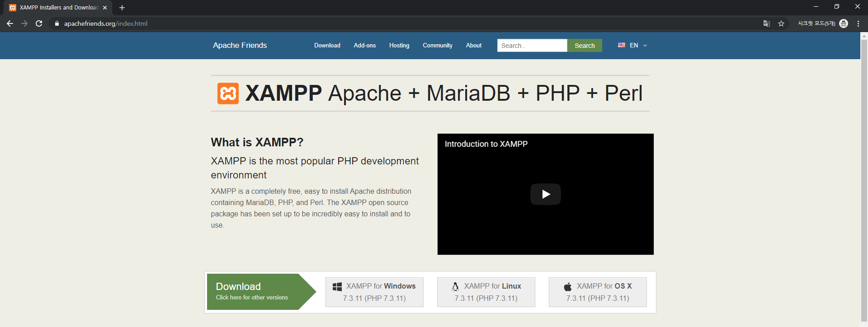The width and height of the screenshot is (868, 327).
Task: Minimize the Chrome window
Action: (816, 7)
